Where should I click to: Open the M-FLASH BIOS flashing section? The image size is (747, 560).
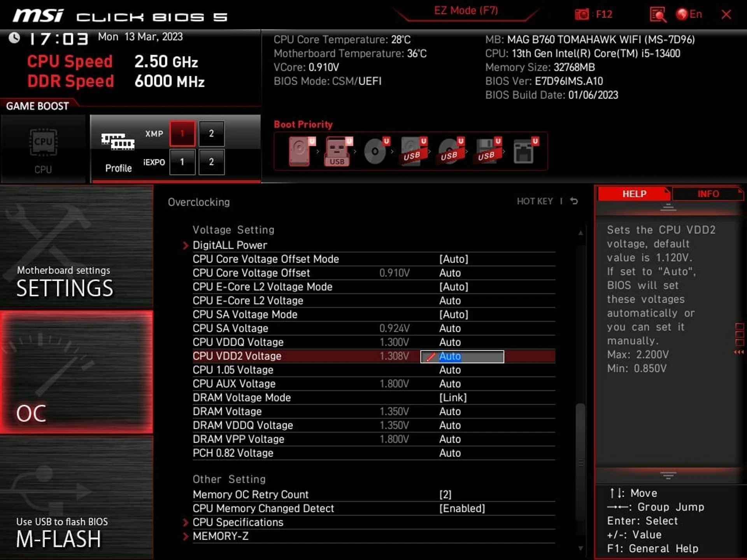click(x=77, y=498)
